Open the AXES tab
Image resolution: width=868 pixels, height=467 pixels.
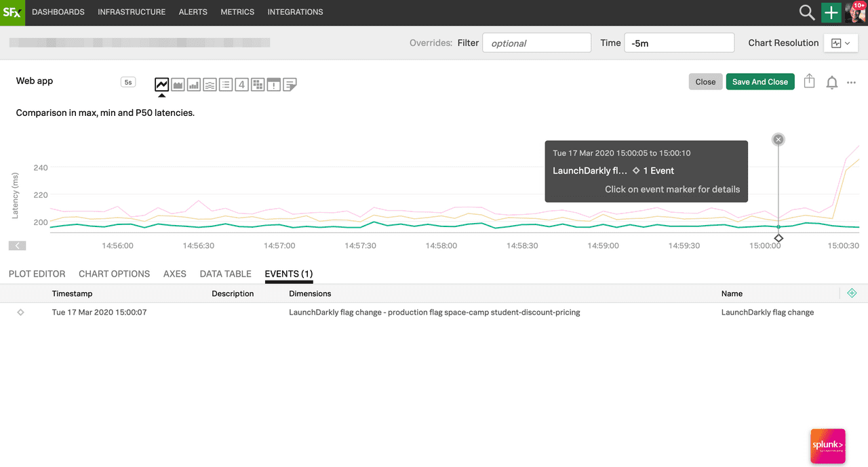point(174,274)
